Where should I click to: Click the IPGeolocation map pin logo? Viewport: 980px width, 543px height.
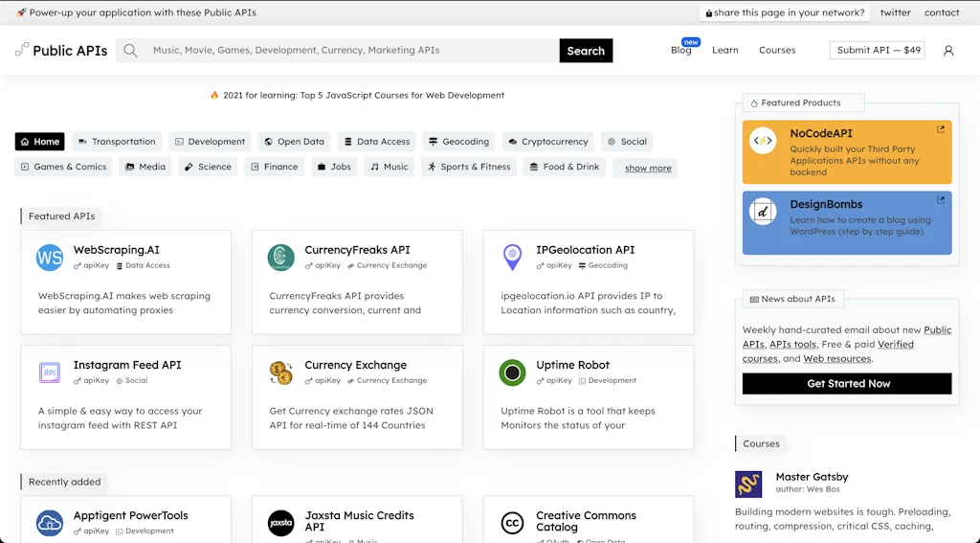coord(512,257)
